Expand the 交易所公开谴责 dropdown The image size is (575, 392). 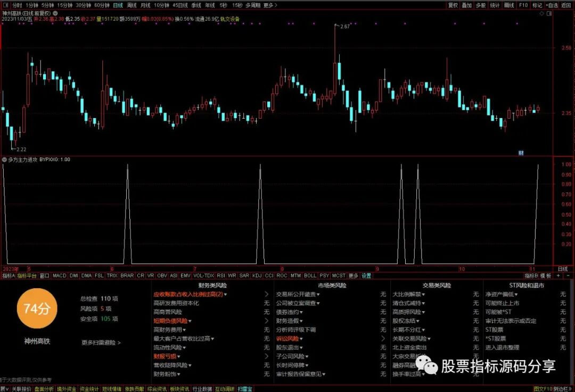pyautogui.click(x=318, y=295)
